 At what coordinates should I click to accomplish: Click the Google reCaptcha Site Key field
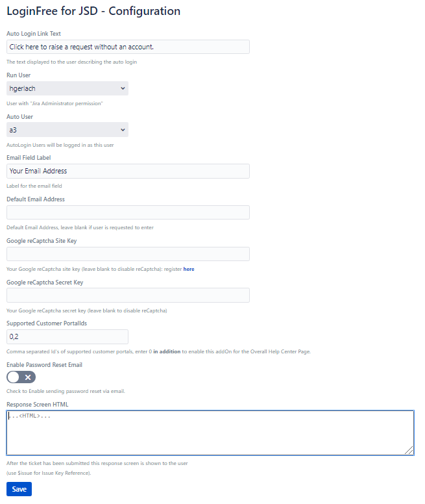(128, 254)
